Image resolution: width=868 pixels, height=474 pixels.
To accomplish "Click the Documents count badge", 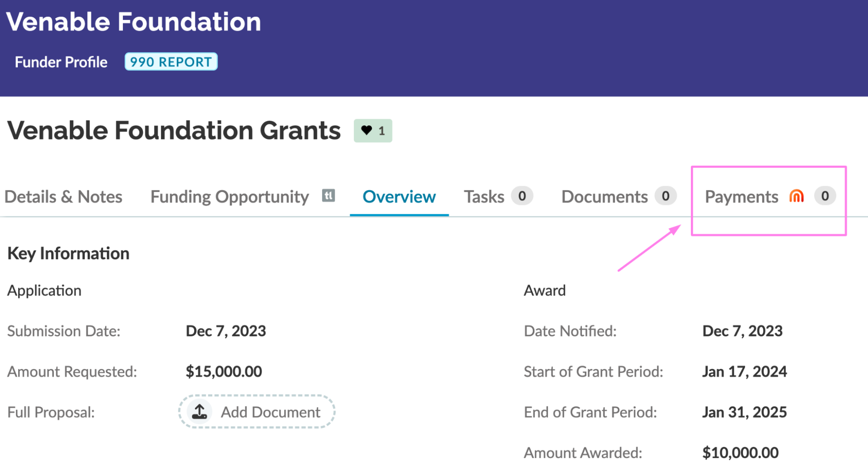I will point(665,196).
